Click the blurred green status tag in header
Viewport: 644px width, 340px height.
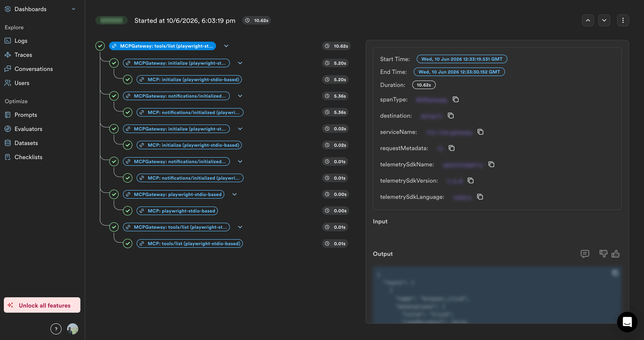click(x=111, y=21)
